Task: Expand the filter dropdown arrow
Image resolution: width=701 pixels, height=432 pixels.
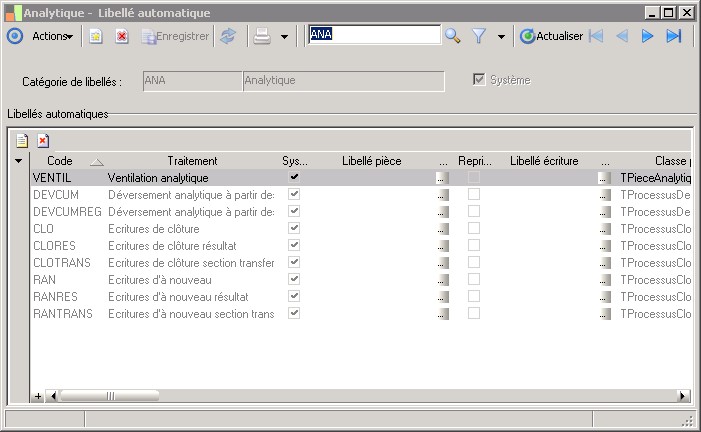Action: point(501,36)
